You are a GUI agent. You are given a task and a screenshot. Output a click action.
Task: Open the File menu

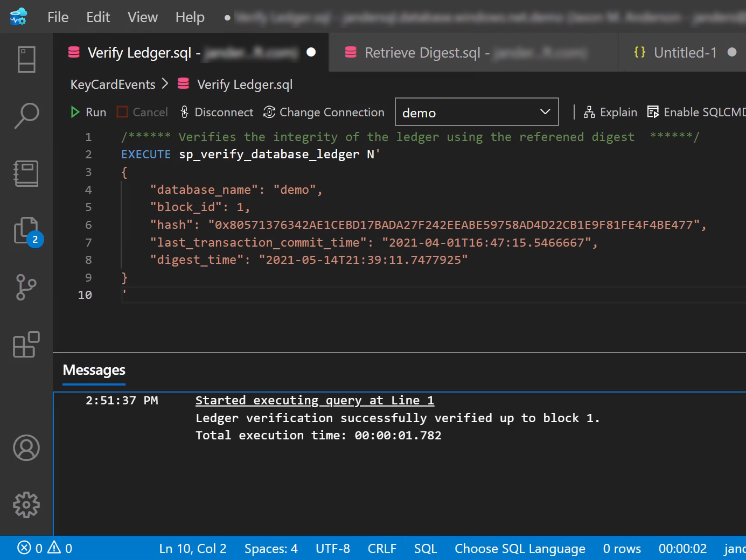(57, 17)
